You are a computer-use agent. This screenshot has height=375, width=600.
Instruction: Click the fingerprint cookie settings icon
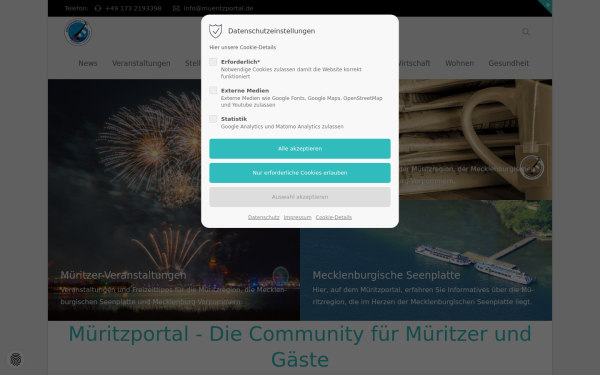(x=16, y=359)
